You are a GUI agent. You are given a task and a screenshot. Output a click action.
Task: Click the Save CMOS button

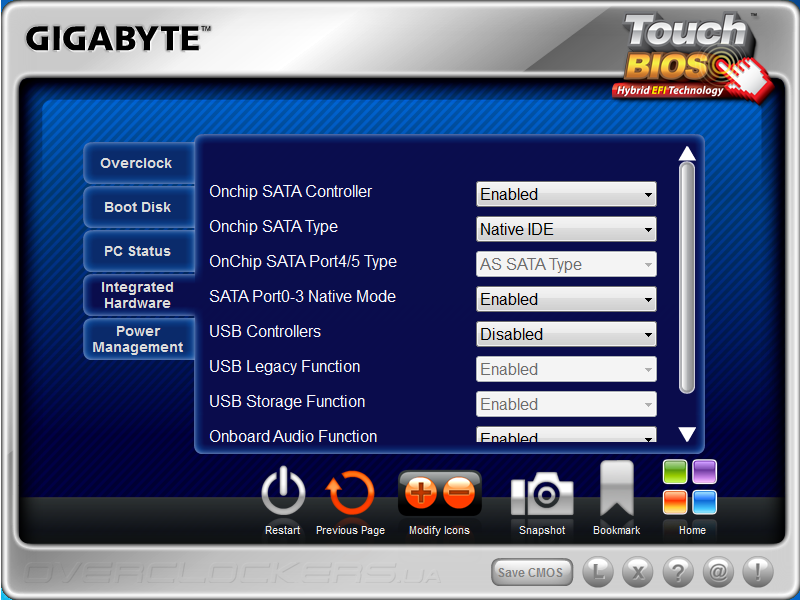coord(531,572)
